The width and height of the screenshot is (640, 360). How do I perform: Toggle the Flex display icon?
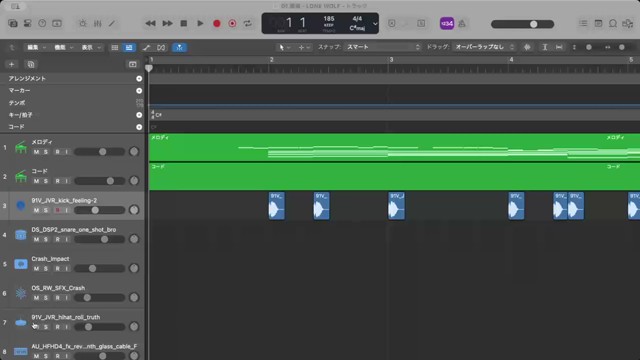pos(161,48)
